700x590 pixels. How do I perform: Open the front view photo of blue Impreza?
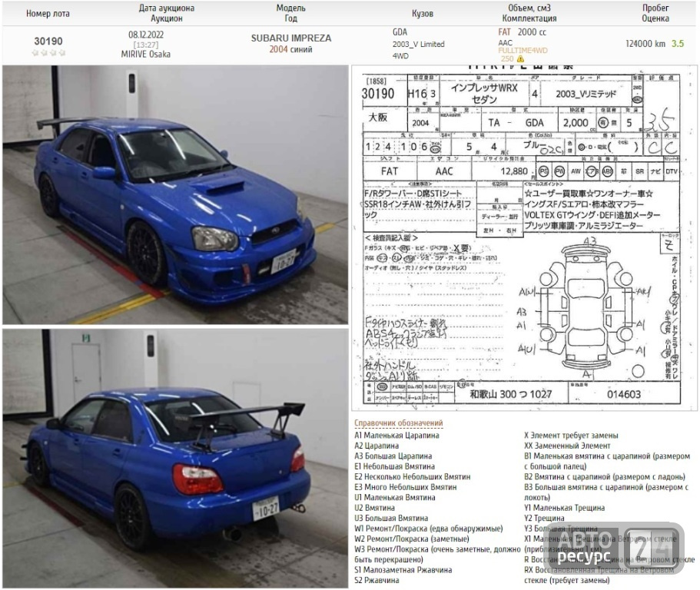[175, 194]
